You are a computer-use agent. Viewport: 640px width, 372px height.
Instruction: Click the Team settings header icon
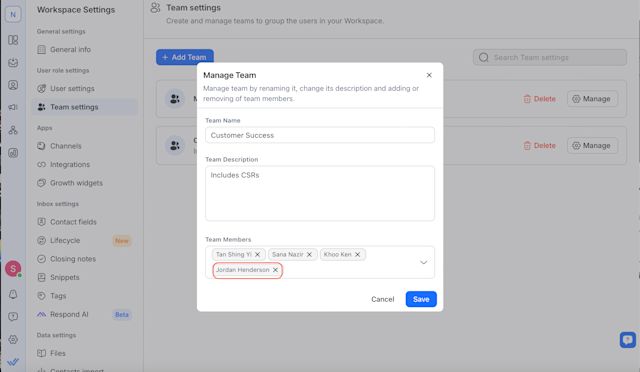[155, 8]
